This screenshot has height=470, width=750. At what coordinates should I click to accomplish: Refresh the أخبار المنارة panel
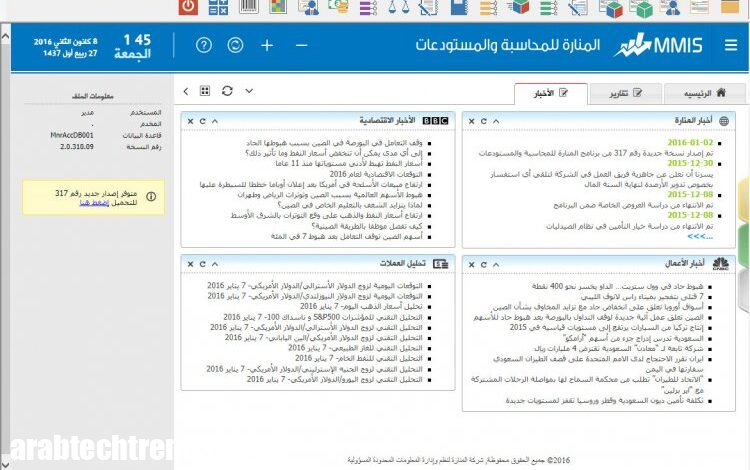[484, 121]
